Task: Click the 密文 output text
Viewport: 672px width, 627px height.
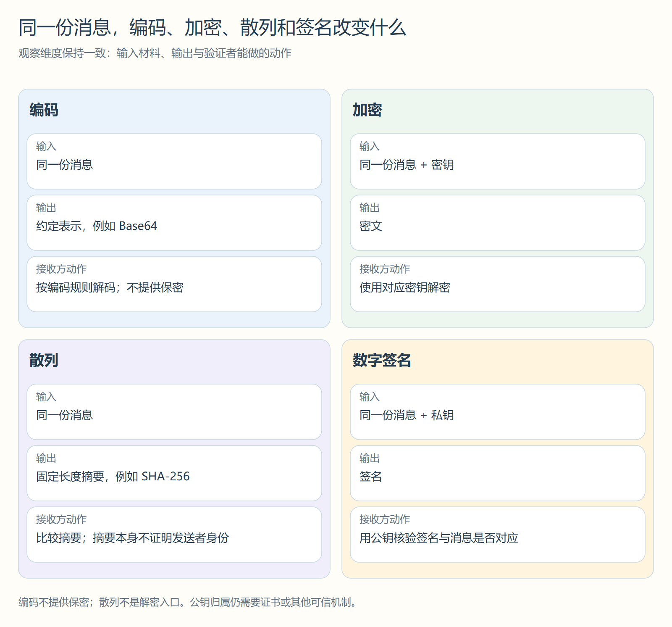Action: 371,226
